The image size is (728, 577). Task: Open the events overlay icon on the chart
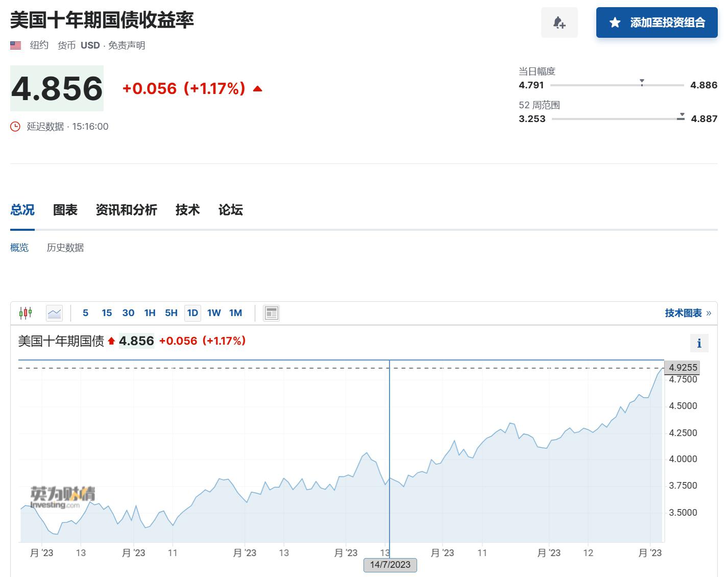pos(271,312)
